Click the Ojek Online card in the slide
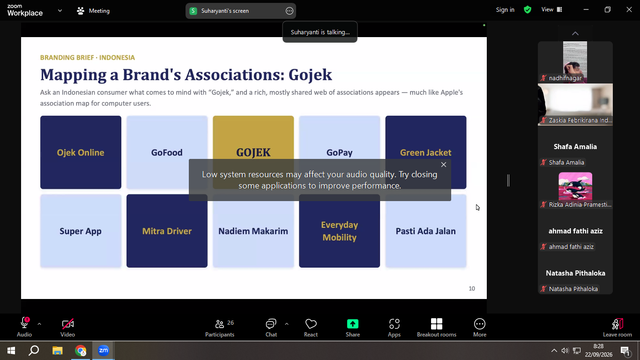Viewport: 640px width, 360px height. [80, 152]
